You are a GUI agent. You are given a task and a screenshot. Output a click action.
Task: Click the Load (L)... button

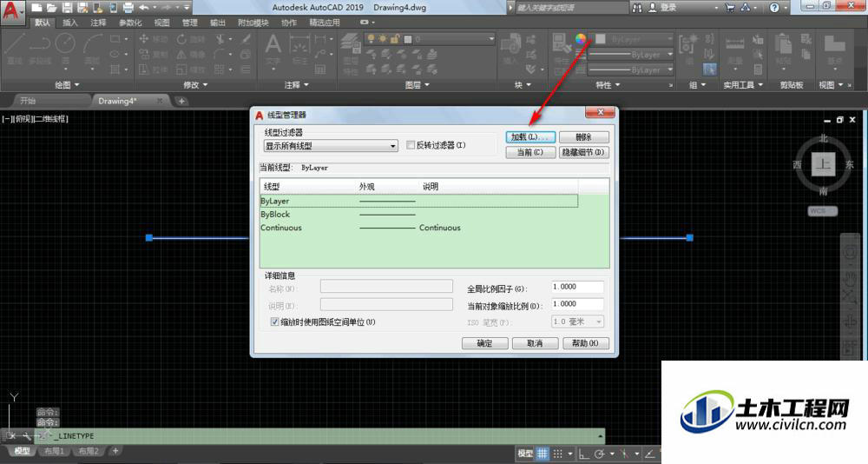[x=530, y=137]
